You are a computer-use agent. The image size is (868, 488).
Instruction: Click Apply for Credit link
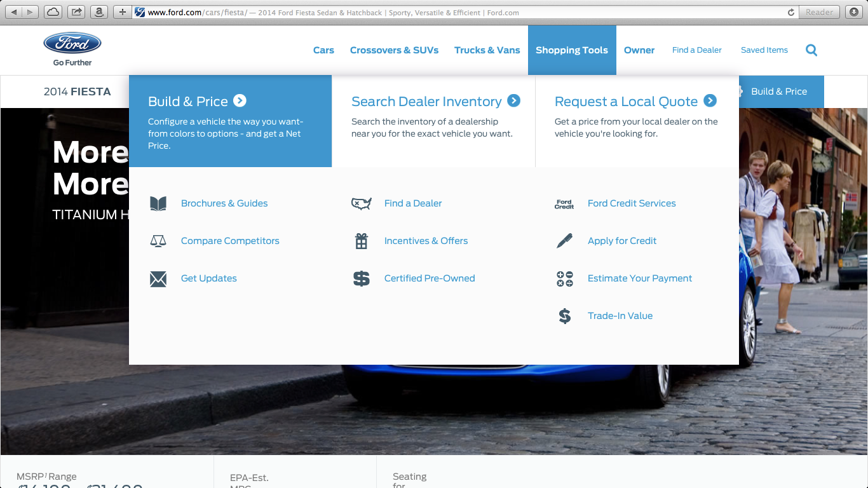(x=622, y=241)
